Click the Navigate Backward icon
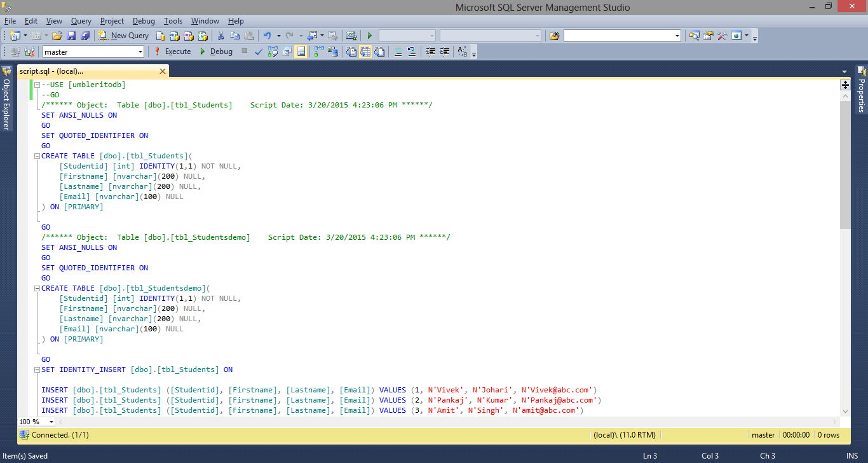This screenshot has height=463, width=868. 312,36
